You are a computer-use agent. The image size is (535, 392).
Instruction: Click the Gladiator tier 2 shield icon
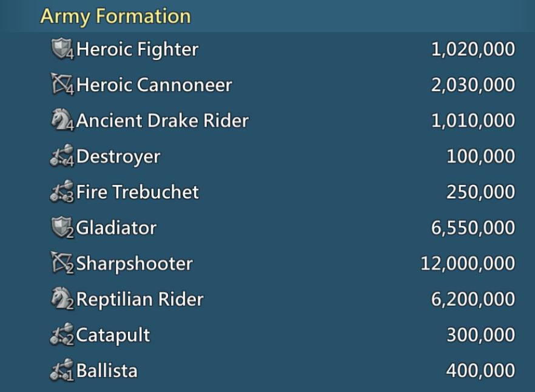62,228
